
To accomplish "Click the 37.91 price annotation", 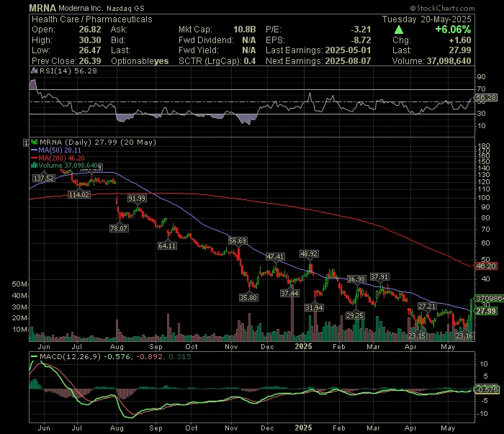I will click(379, 277).
